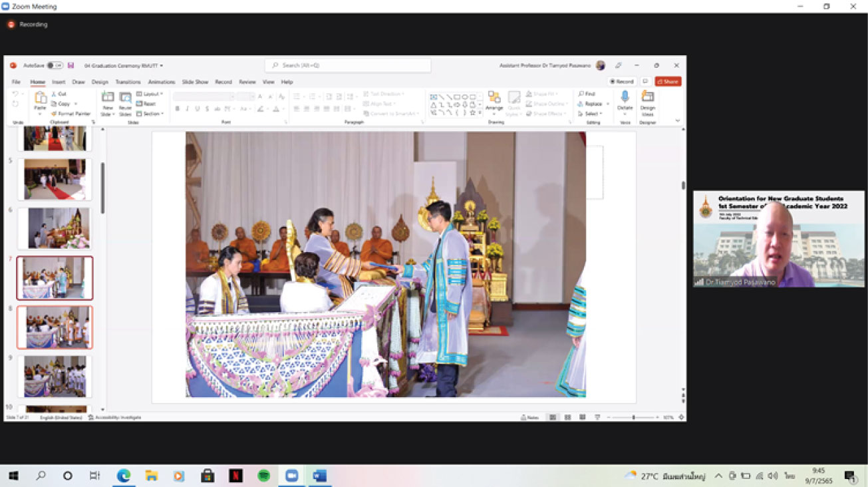Screen dimensions: 868x487
Task: Switch to Normal view icon
Action: 552,417
